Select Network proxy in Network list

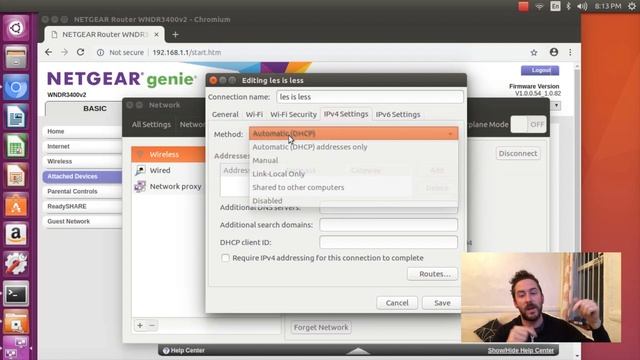click(169, 186)
